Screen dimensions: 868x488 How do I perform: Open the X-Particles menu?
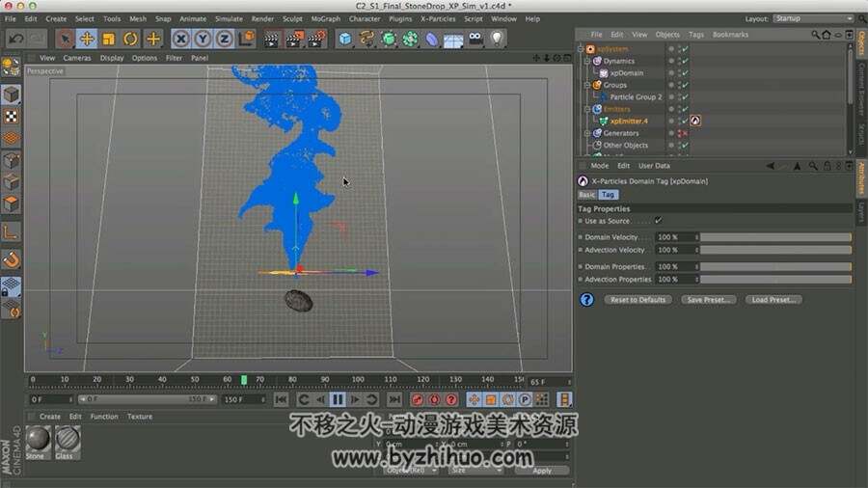(x=437, y=19)
